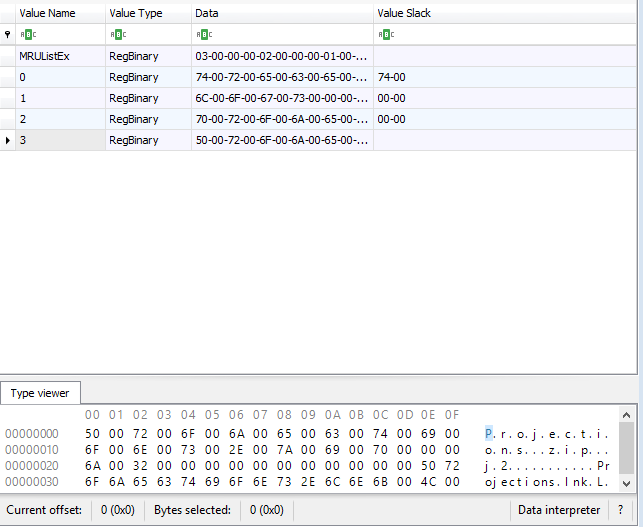
Task: Click the Data column filter condition icon
Action: coord(202,35)
